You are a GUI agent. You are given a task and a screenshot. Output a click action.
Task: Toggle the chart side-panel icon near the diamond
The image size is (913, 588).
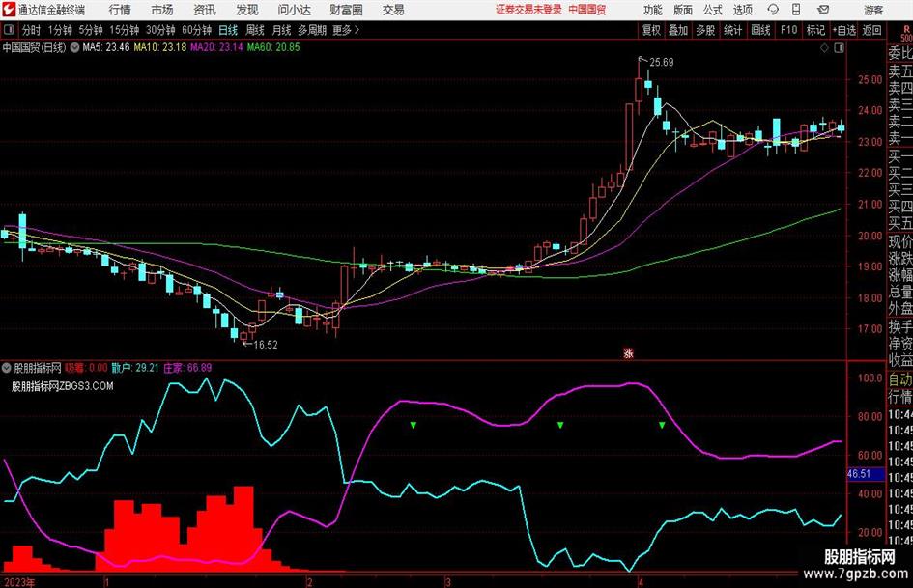pyautogui.click(x=839, y=48)
